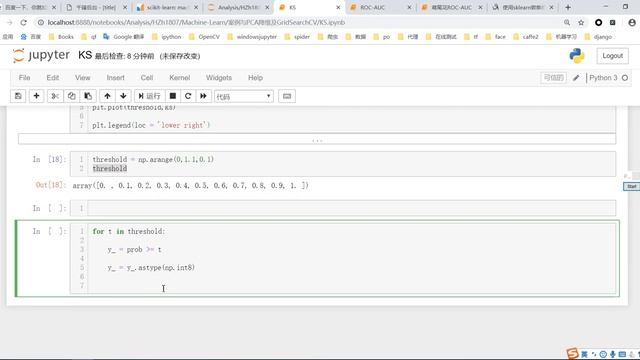Click the for loop code cell
The height and width of the screenshot is (360, 640).
click(351, 258)
